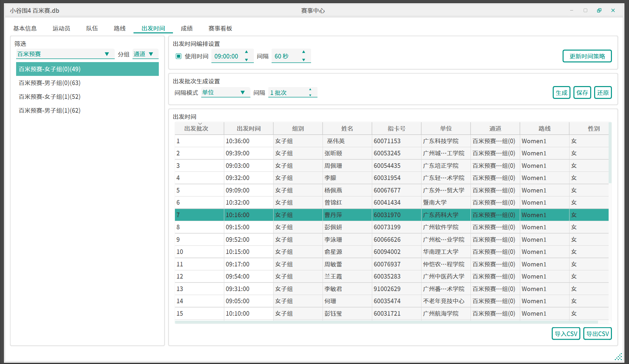Increase the 1 批次 interval stepper

[x=310, y=89]
